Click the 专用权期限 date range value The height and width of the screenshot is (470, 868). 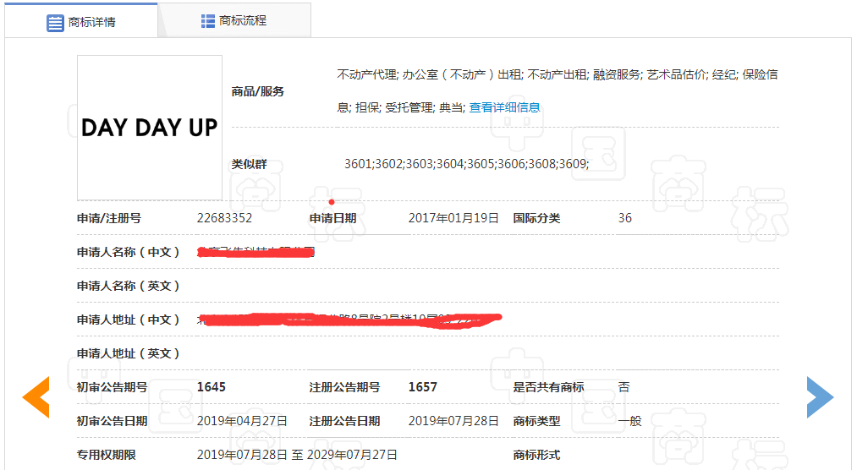pyautogui.click(x=297, y=455)
